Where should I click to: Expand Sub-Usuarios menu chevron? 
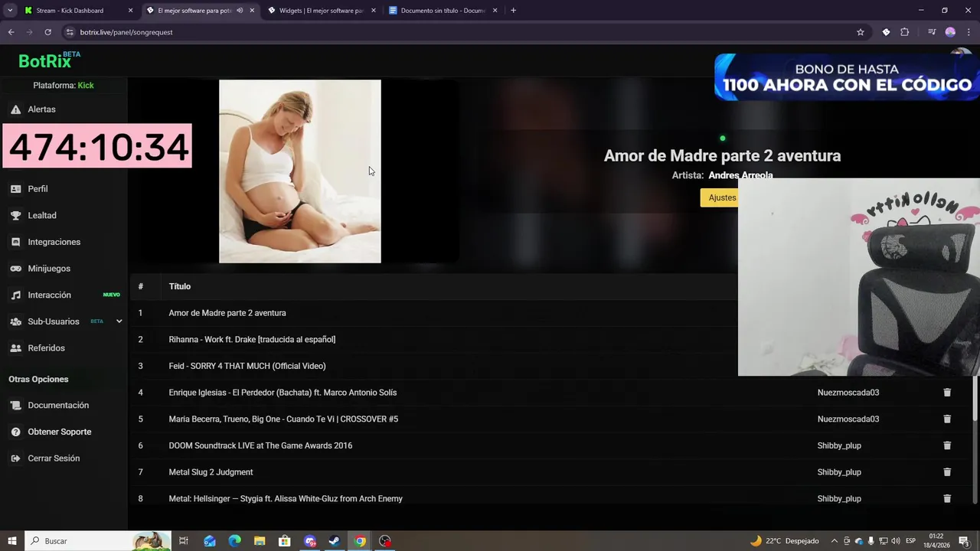point(119,321)
